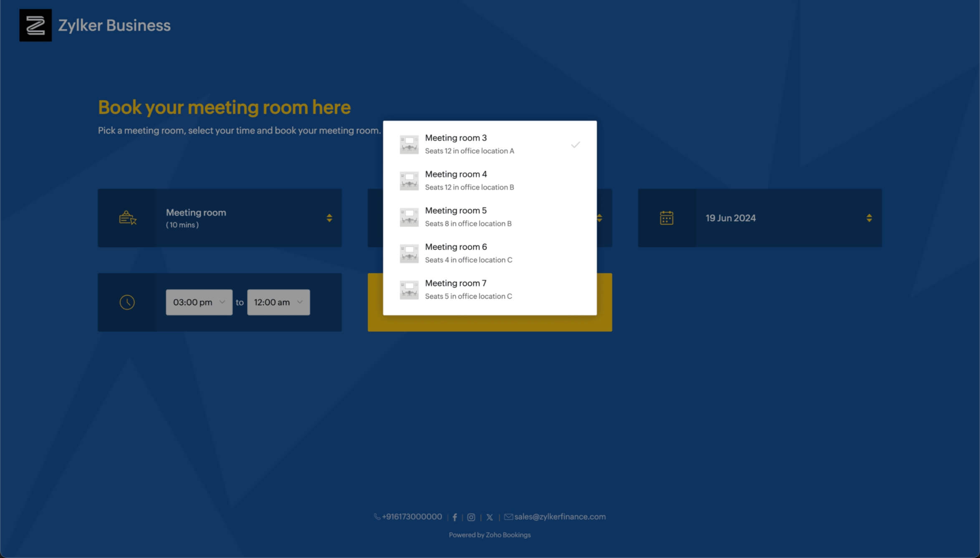This screenshot has width=980, height=558.
Task: Click the calendar date picker icon
Action: tap(667, 217)
